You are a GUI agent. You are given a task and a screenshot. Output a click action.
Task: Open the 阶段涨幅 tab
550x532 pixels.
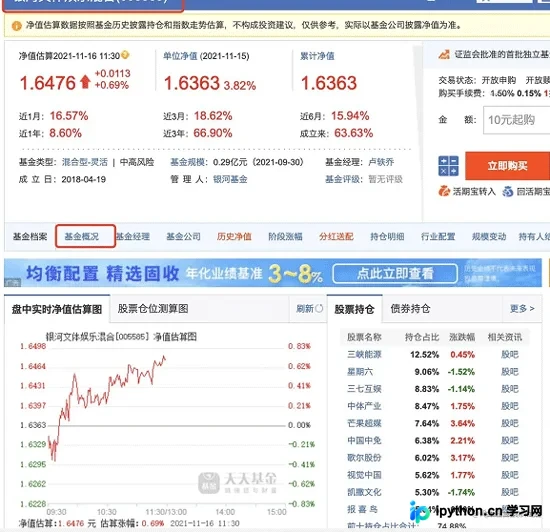pyautogui.click(x=285, y=236)
